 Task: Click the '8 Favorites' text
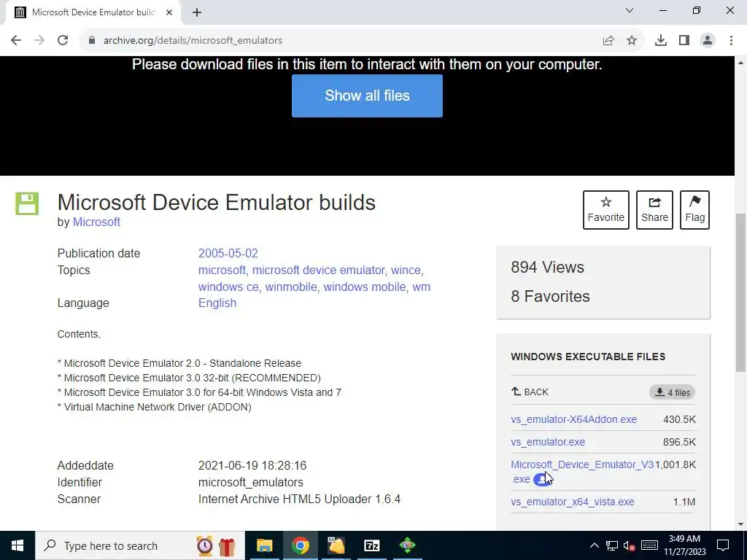[x=550, y=297]
